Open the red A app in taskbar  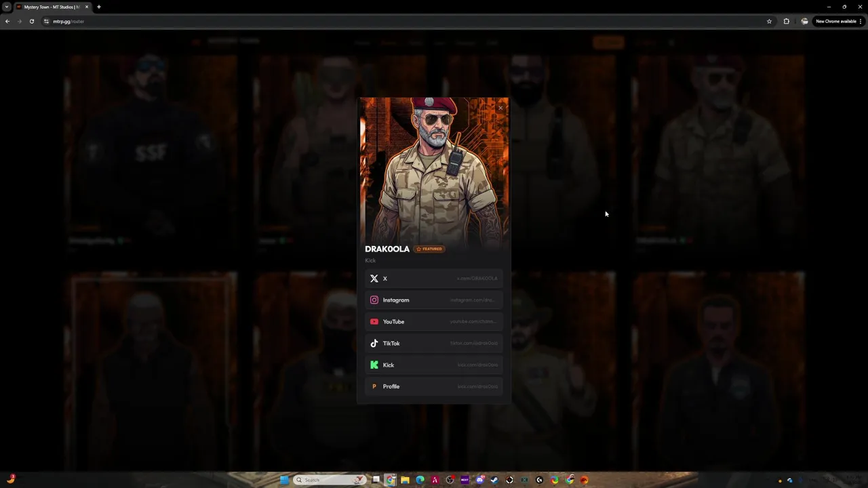click(x=435, y=480)
